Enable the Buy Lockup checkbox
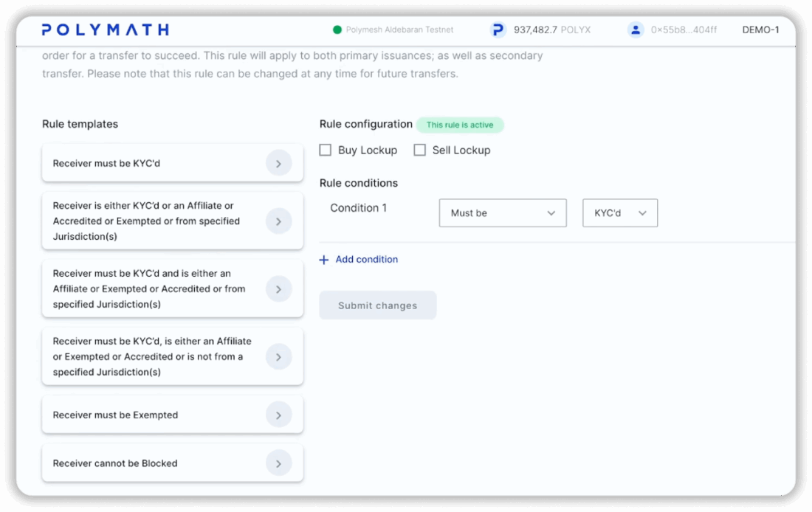 tap(325, 149)
